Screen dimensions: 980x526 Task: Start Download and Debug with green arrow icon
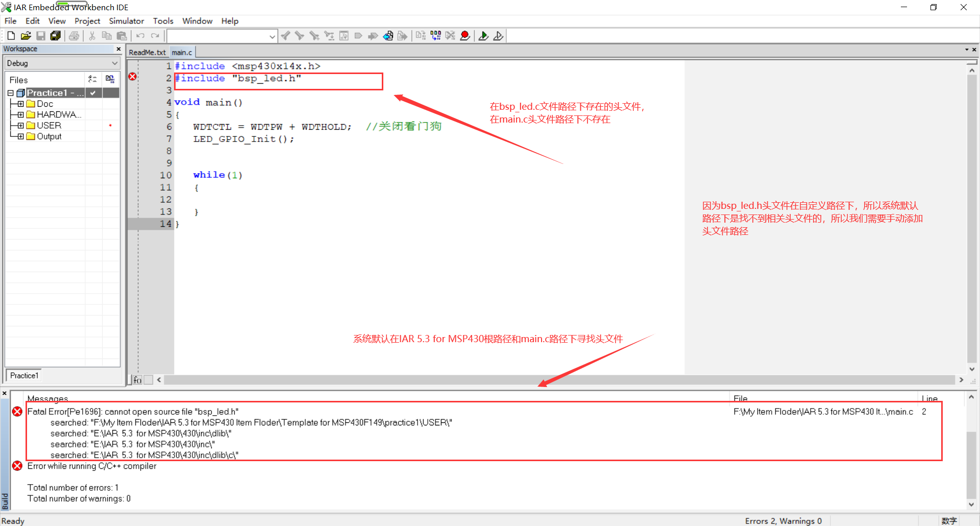(x=483, y=35)
